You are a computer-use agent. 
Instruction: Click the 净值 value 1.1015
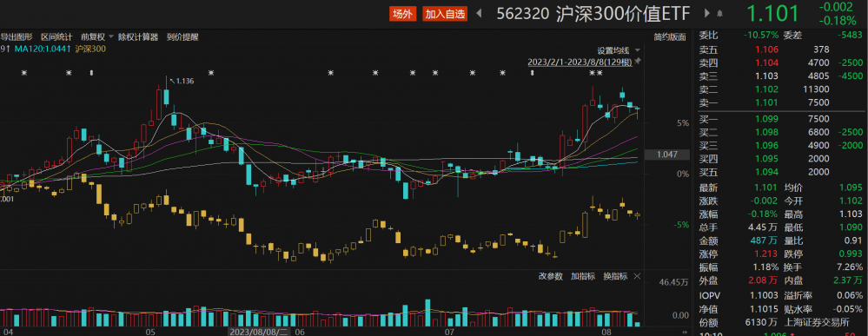[x=765, y=309]
